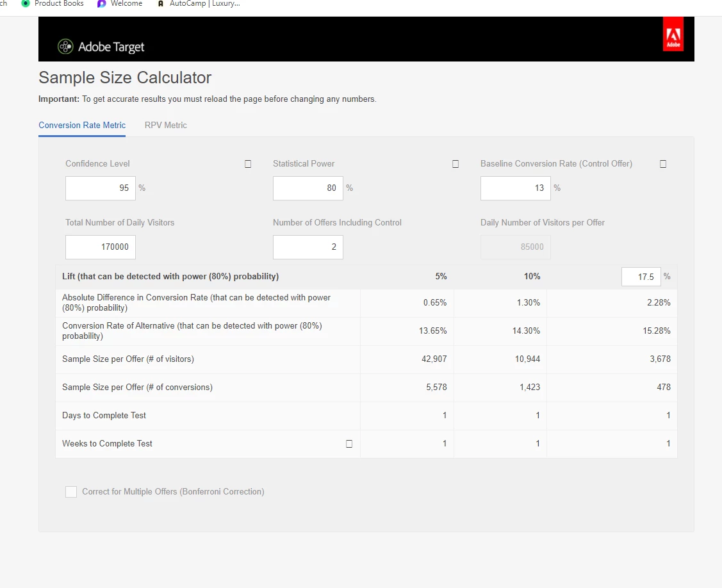Viewport: 722px width, 588px height.
Task: Open the info icon beside Baseline Conversion Rate
Action: [x=663, y=164]
